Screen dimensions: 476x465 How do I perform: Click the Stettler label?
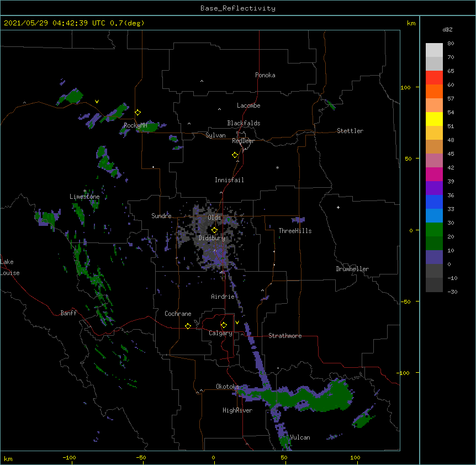(x=350, y=131)
